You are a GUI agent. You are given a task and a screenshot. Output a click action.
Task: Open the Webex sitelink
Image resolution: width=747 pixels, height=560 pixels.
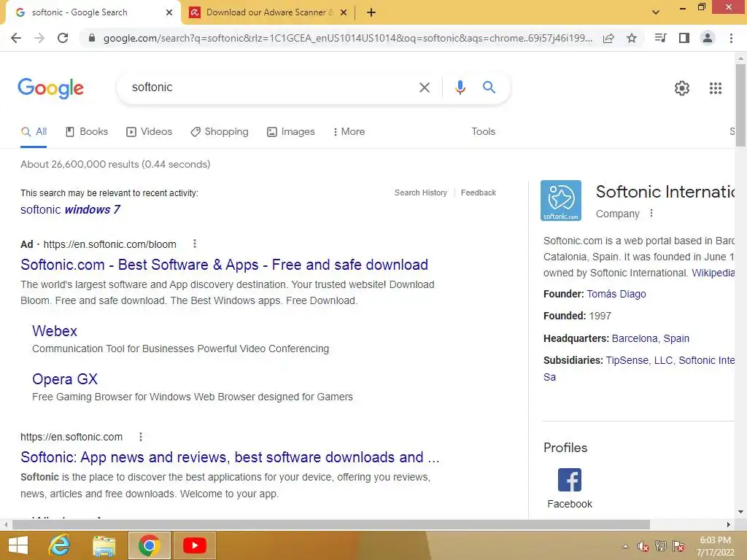(x=55, y=331)
